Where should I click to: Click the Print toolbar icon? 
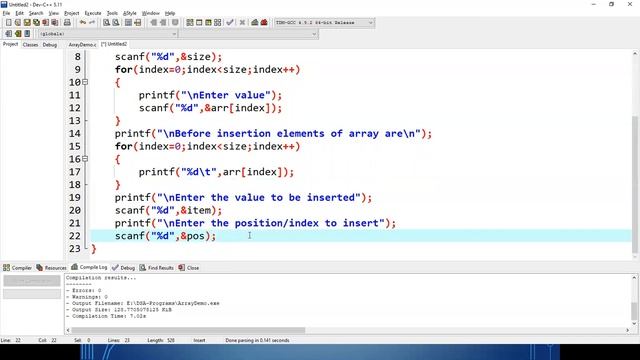[x=67, y=22]
